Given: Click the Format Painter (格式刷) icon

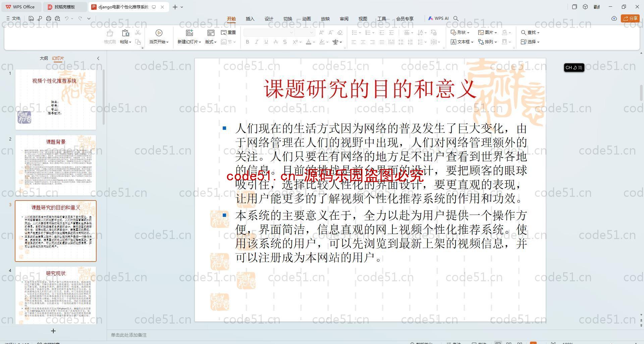Looking at the screenshot, I should [x=110, y=33].
